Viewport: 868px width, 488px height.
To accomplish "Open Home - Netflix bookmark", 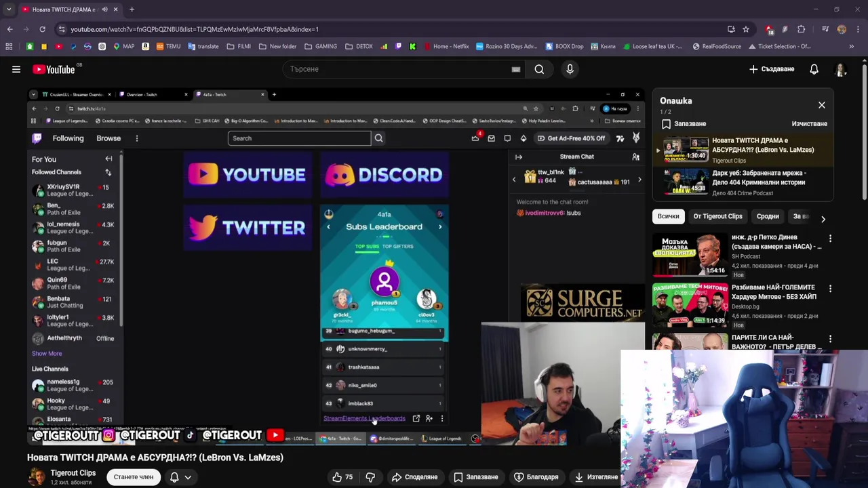I will click(446, 46).
